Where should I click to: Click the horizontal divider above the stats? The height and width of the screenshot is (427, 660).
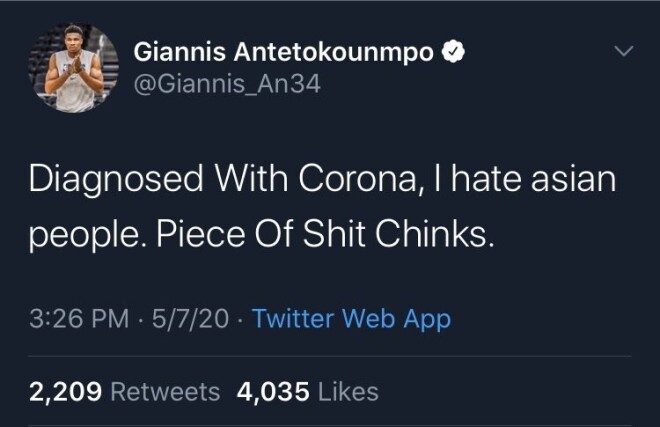point(330,355)
